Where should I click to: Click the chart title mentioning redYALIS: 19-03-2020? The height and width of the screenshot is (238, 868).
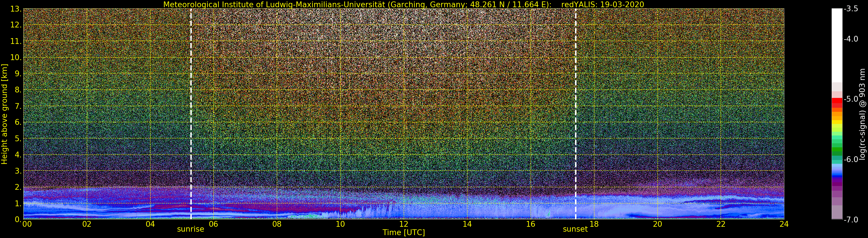coord(403,4)
